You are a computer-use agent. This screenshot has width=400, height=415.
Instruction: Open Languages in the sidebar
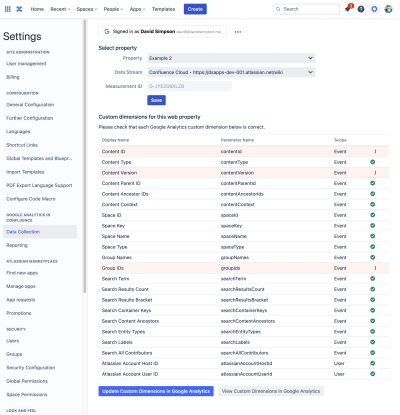(x=18, y=132)
